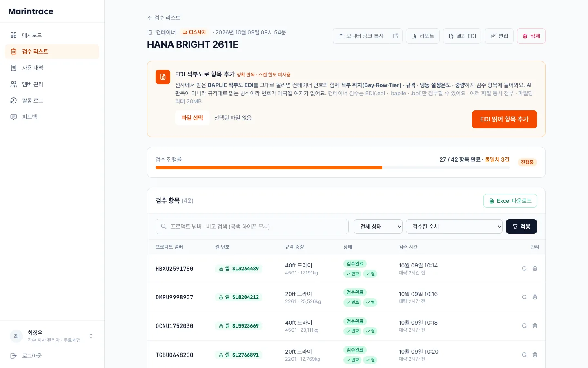Open the 전체 상태 status filter dropdown
588x368 pixels.
click(378, 227)
